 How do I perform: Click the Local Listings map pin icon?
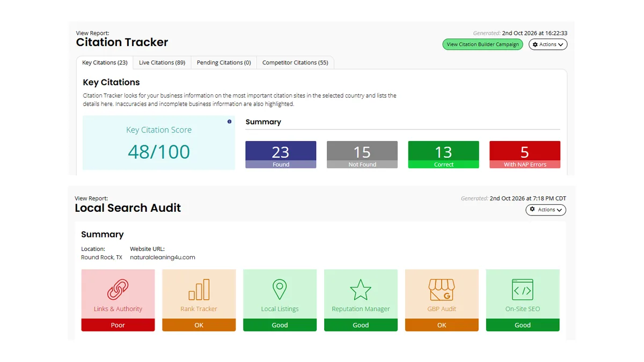(x=280, y=290)
